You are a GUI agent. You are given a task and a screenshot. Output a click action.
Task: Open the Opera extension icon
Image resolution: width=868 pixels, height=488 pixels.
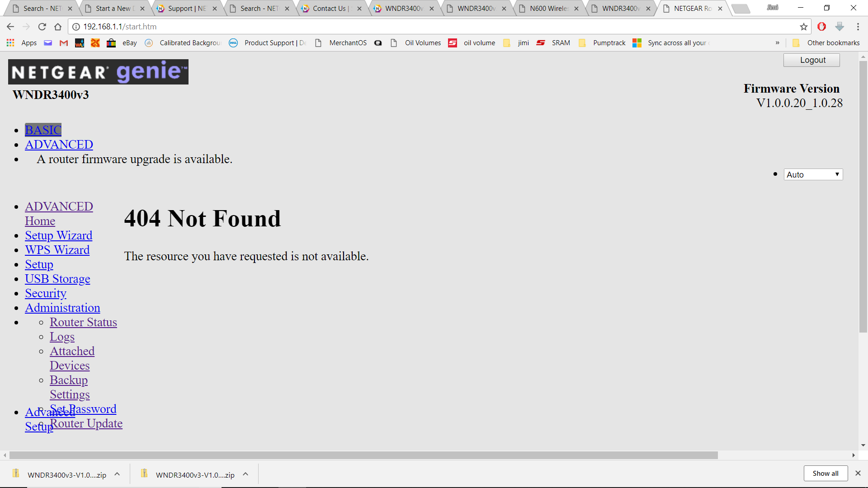[x=821, y=27]
